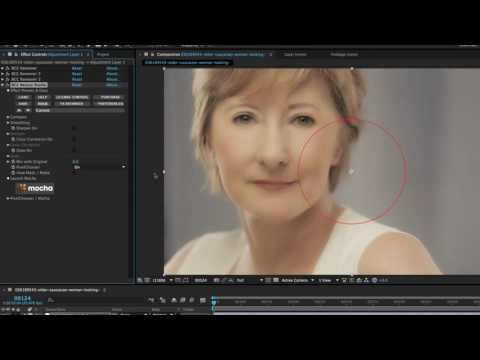The height and width of the screenshot is (360, 480).
Task: Expand the PixelChooser | Mocha group
Action: click(8, 198)
